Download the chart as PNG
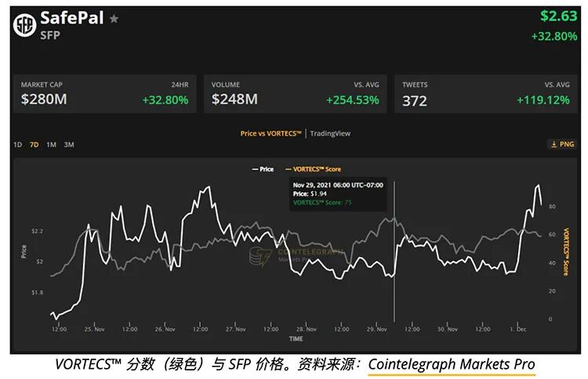This screenshot has width=588, height=379. [x=562, y=144]
